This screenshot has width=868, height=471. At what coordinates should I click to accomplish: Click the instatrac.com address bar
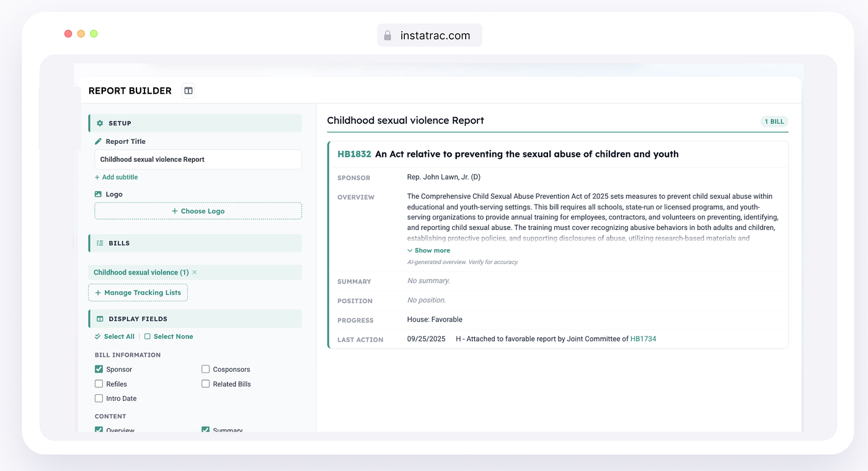pos(429,35)
